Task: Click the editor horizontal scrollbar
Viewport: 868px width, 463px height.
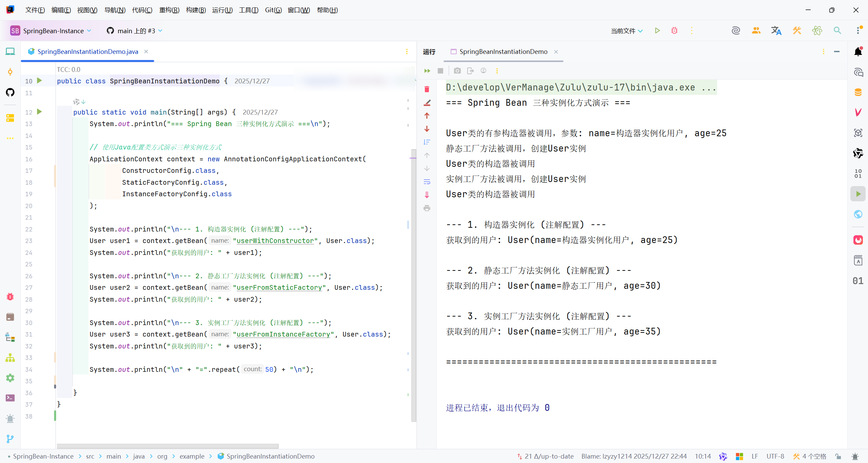Action: tap(167, 446)
